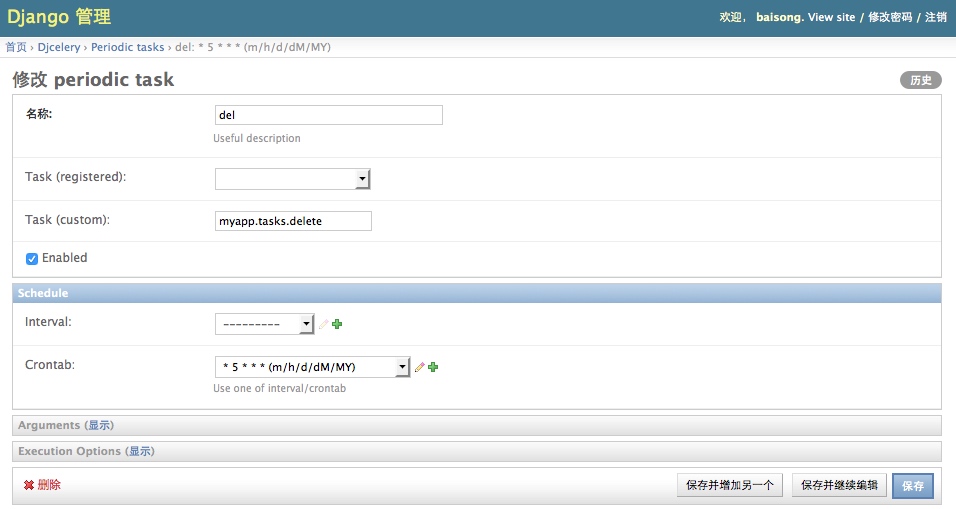Go to Djcelery in the breadcrumb

coord(59,47)
